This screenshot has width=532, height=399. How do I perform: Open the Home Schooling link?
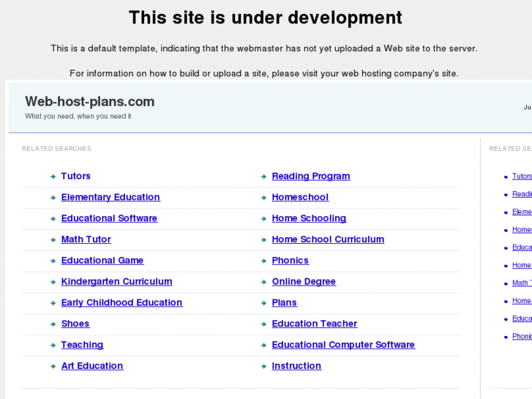click(309, 218)
